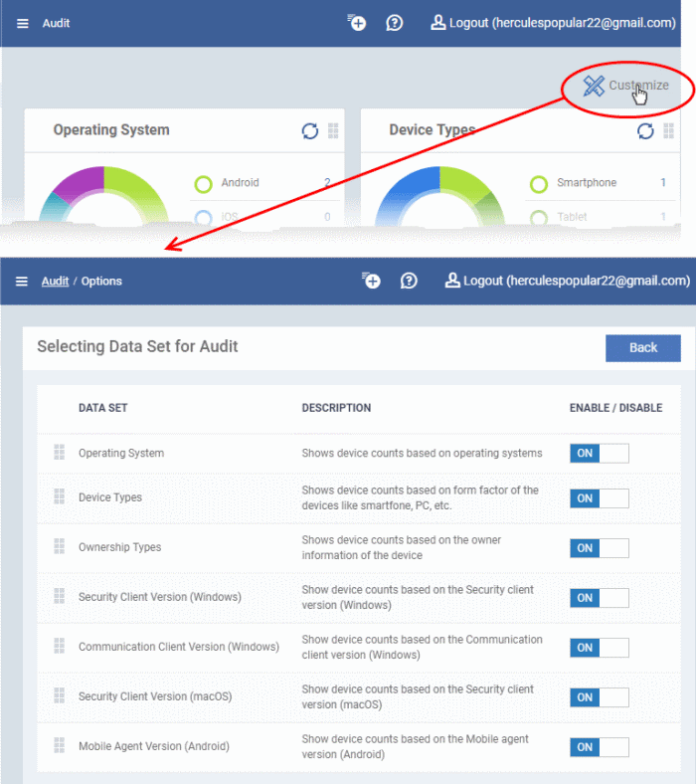Click 'Shows device counts based on operating systems'
This screenshot has width=696, height=784.
pyautogui.click(x=422, y=453)
